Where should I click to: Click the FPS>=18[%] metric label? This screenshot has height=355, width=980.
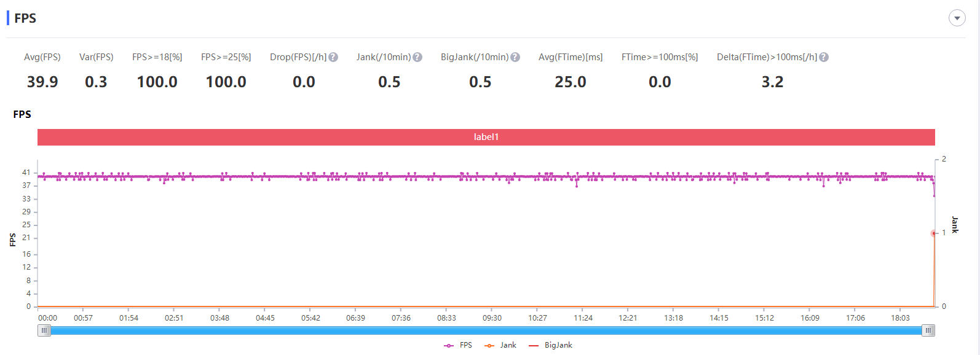pyautogui.click(x=157, y=57)
